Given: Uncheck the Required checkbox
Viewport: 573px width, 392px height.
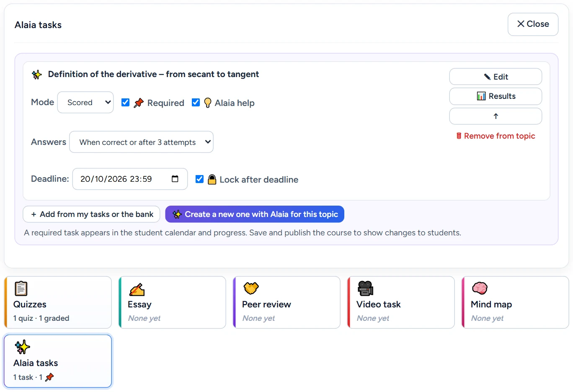Looking at the screenshot, I should [125, 102].
